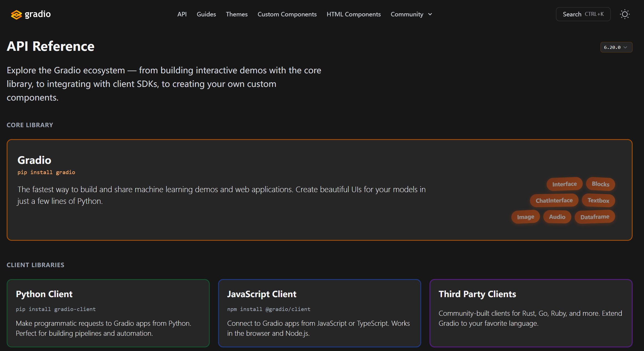This screenshot has height=351, width=644.
Task: Open the Third Party Clients card
Action: tap(531, 313)
